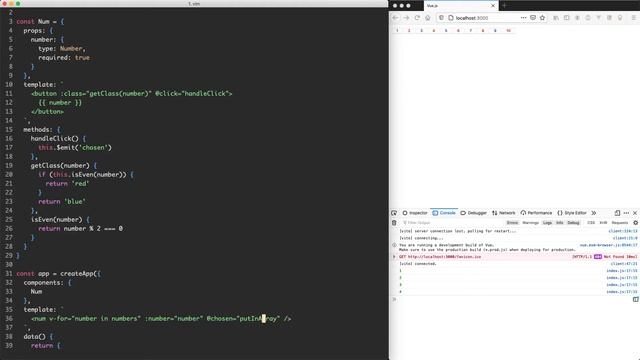Click number button 5 on page
The width and height of the screenshot is (640, 360).
(446, 31)
